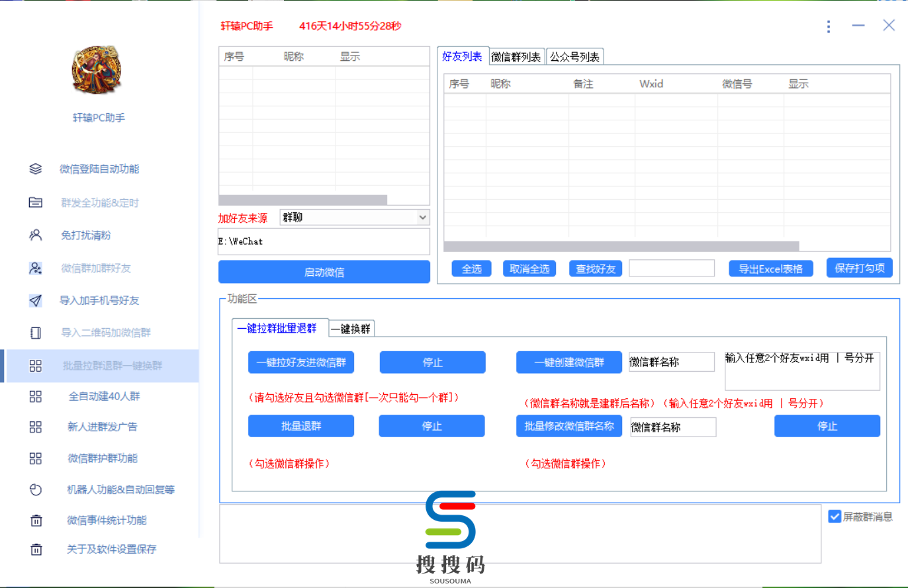Click the WeChat path field E:\WeChat
The width and height of the screenshot is (908, 588).
tap(324, 241)
